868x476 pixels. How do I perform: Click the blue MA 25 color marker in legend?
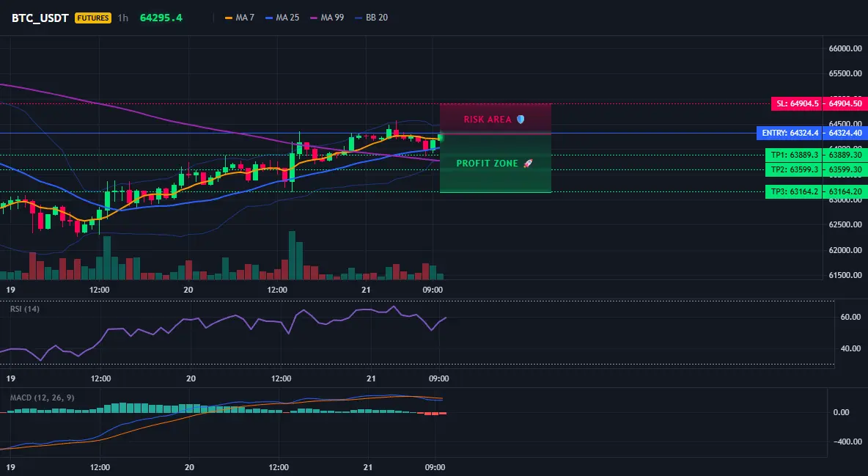click(x=270, y=18)
